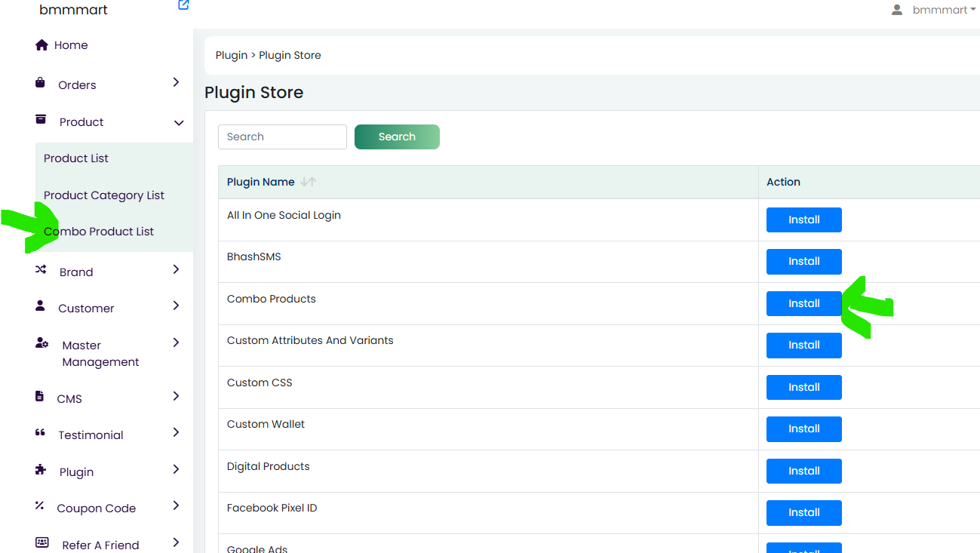
Task: Click the Plugin Name column header
Action: pos(261,182)
